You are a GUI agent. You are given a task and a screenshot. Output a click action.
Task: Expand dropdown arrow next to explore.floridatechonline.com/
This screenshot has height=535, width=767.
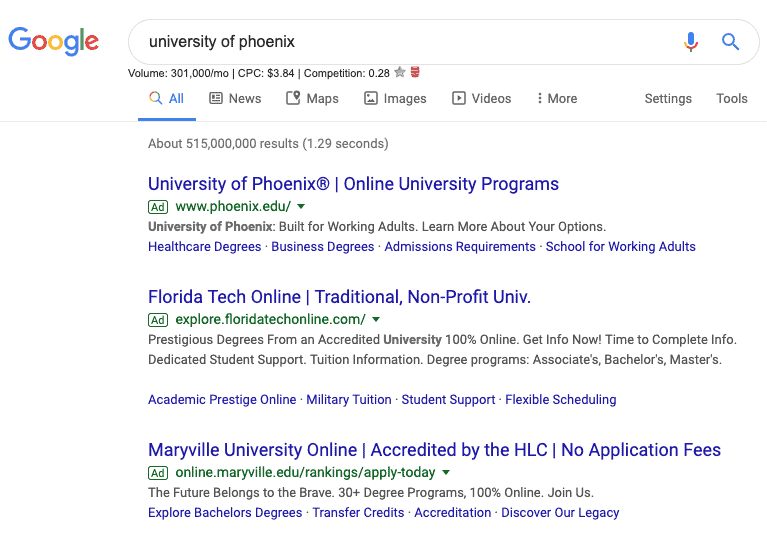376,319
